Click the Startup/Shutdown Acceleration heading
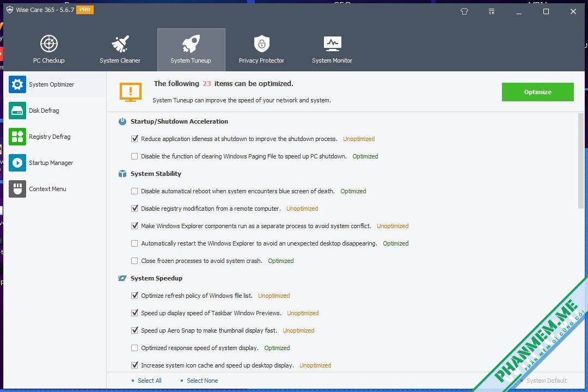The width and height of the screenshot is (588, 392). [x=179, y=121]
